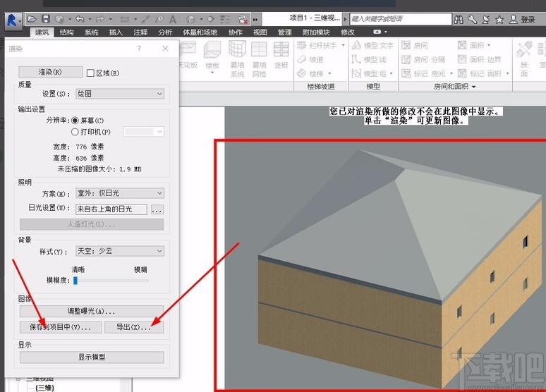Select the 房间 room tool
Viewport: 546px width, 392px height.
pos(415,45)
